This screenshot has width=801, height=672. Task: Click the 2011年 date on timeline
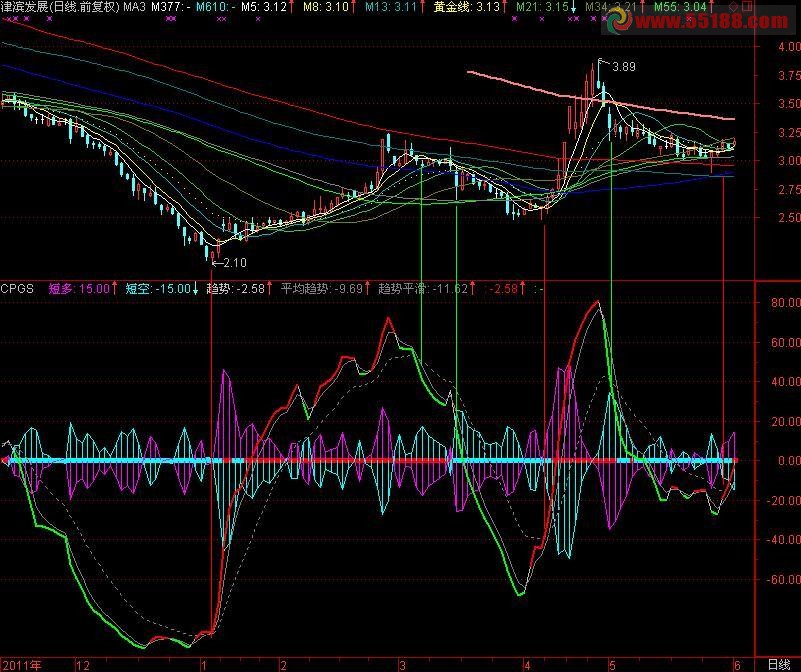coord(20,664)
